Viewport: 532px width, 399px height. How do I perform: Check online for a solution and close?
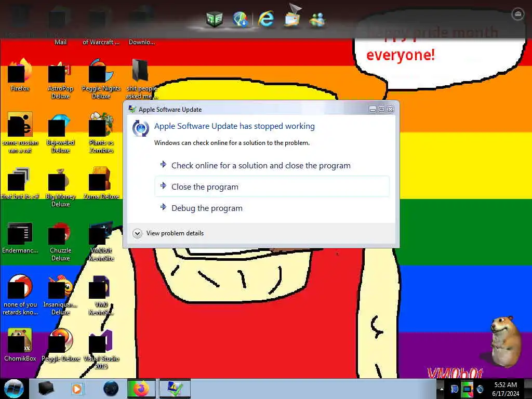coord(272,166)
